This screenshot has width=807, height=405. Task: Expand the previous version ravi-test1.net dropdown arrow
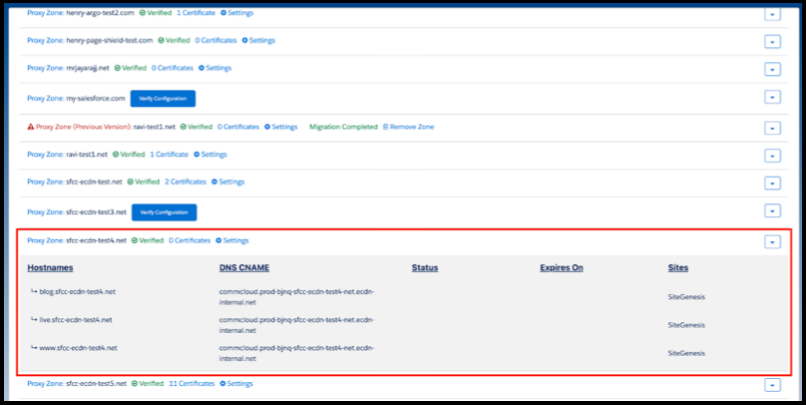(x=772, y=128)
